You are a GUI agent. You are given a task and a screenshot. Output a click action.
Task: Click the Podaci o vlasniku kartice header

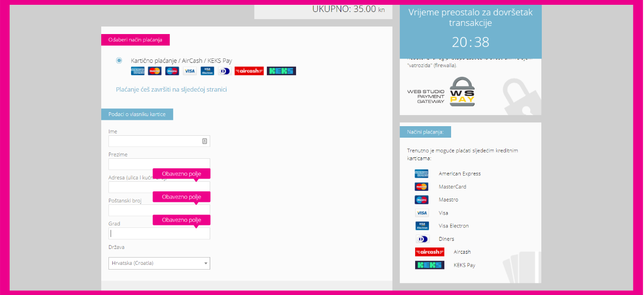[137, 114]
